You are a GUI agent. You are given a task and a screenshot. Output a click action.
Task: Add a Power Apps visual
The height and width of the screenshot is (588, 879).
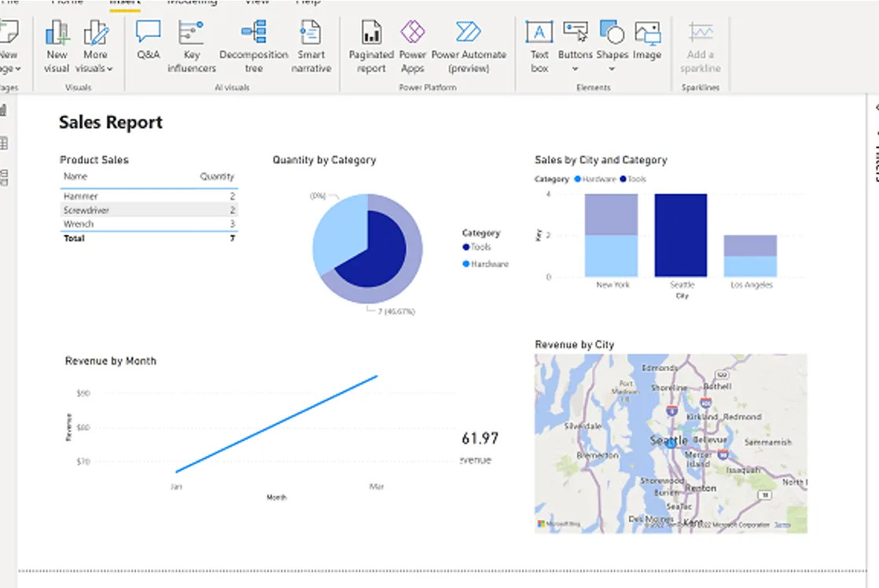click(413, 46)
